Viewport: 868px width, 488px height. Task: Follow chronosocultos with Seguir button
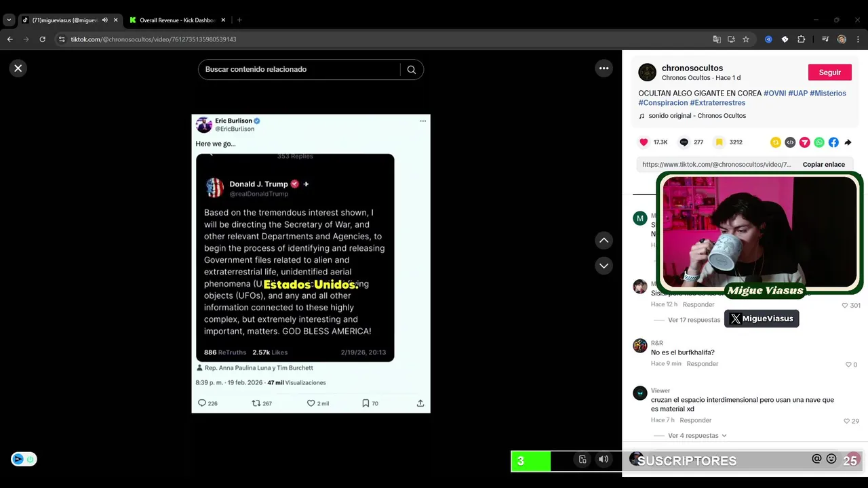click(829, 73)
